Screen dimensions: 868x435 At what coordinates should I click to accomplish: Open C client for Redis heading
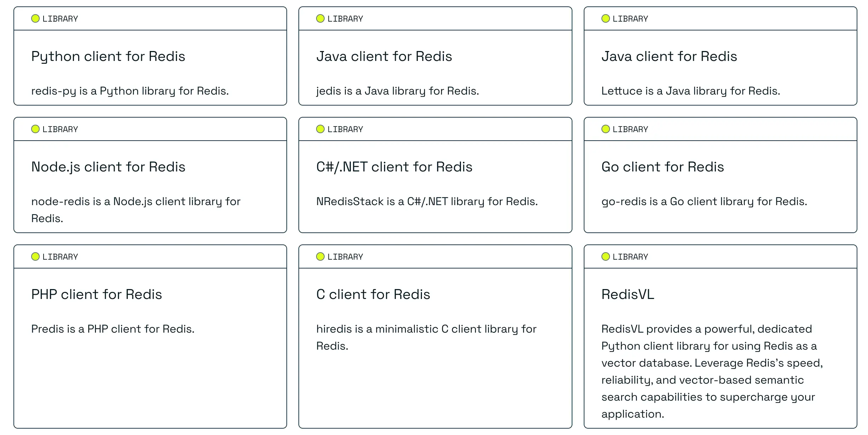[x=373, y=295]
